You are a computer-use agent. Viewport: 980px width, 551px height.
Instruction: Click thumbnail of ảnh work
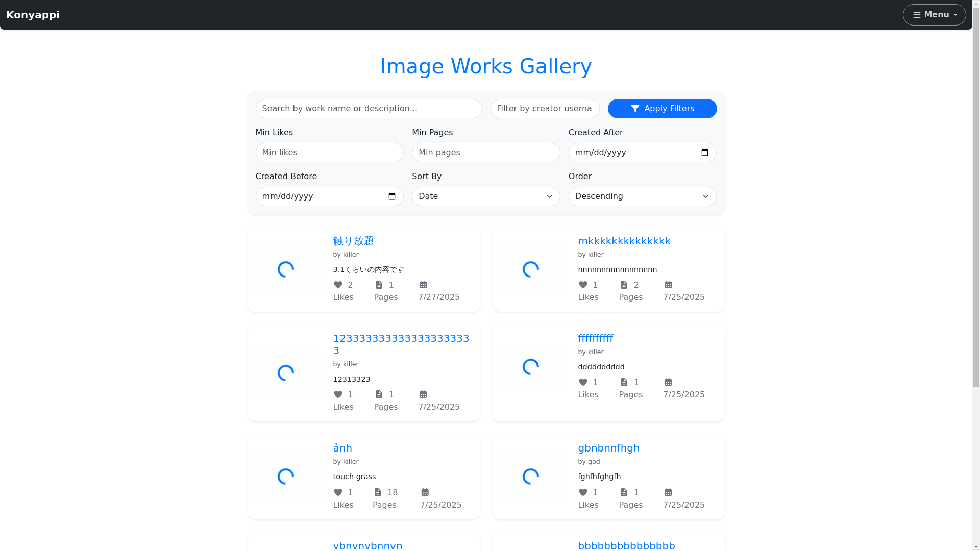[286, 477]
